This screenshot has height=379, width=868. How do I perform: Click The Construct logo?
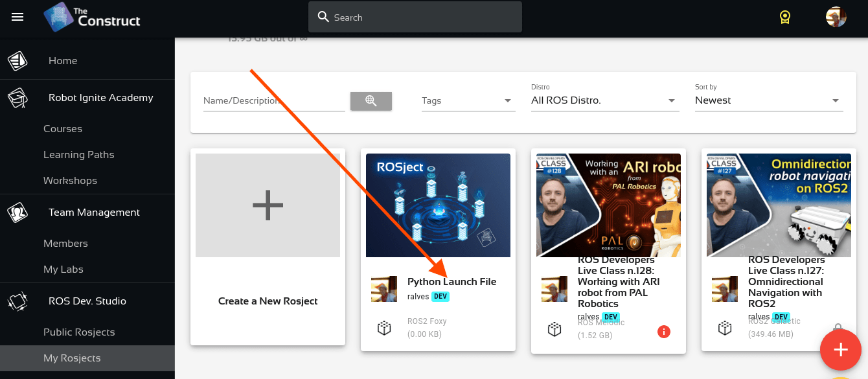[92, 17]
